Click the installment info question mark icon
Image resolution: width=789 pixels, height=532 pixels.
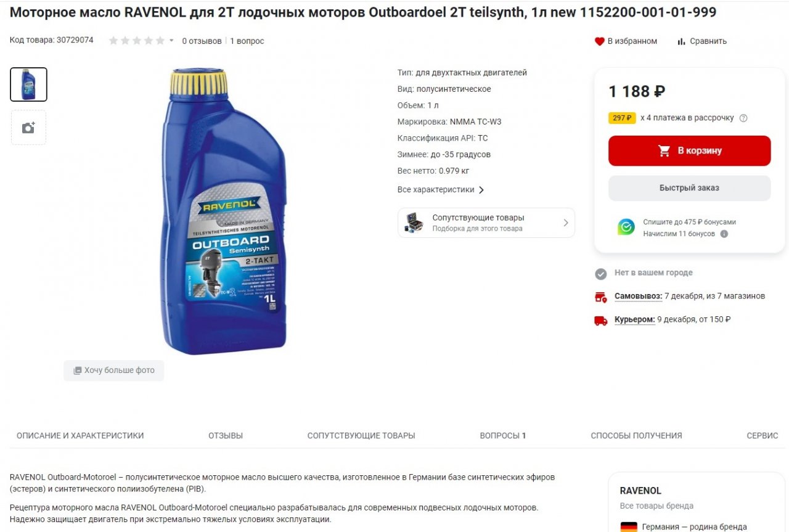point(743,118)
